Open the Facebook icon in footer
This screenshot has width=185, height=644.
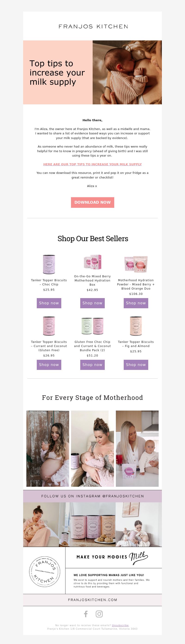(x=86, y=614)
